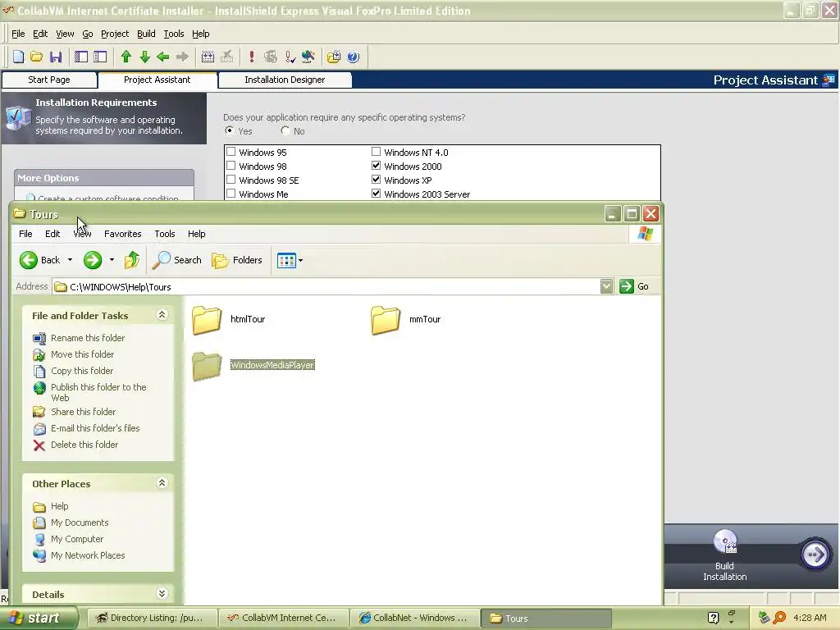Select the No radio button

pos(285,130)
